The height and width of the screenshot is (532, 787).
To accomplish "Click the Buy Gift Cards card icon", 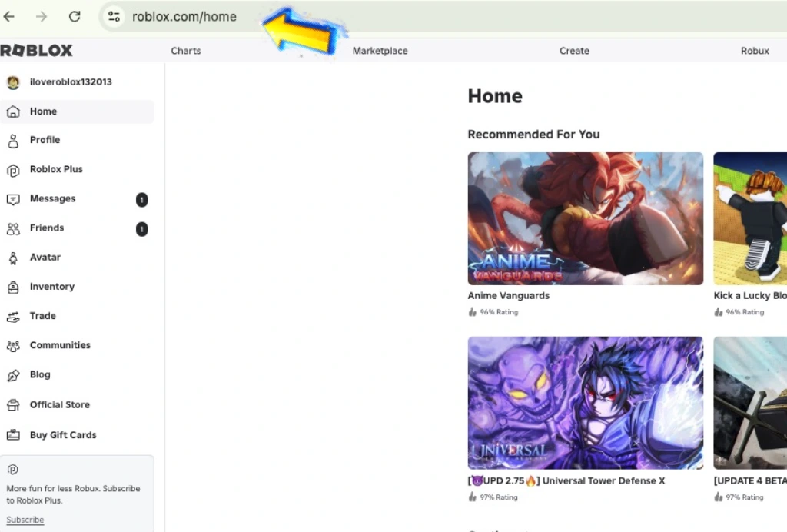I will click(13, 435).
